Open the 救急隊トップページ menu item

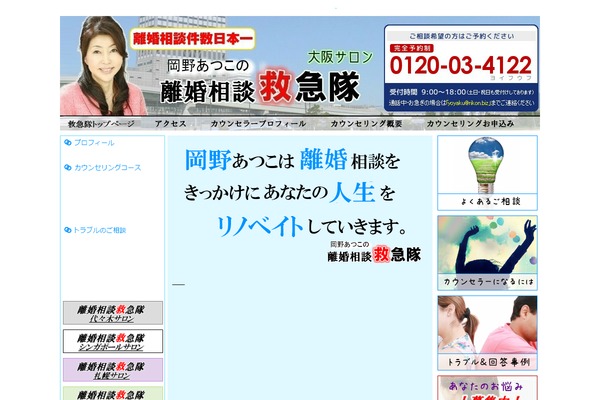tap(101, 124)
